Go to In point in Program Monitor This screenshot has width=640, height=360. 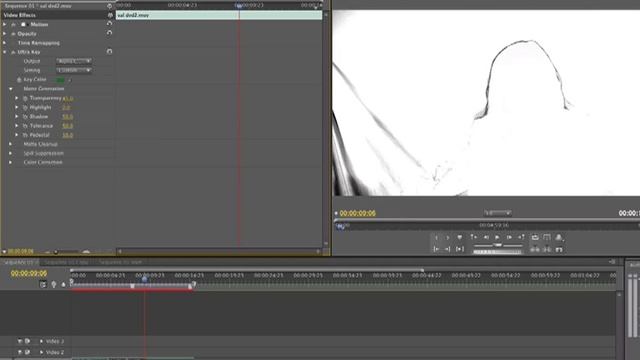436,249
